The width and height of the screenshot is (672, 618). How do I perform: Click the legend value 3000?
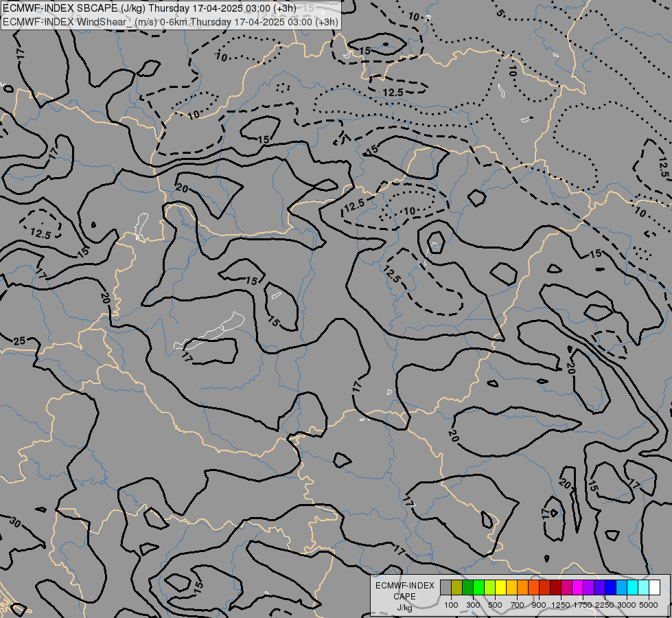pyautogui.click(x=627, y=605)
